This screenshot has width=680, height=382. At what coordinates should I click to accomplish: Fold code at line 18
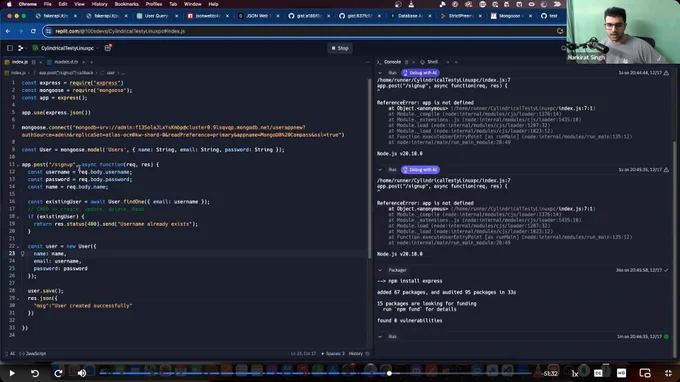pyautogui.click(x=18, y=216)
